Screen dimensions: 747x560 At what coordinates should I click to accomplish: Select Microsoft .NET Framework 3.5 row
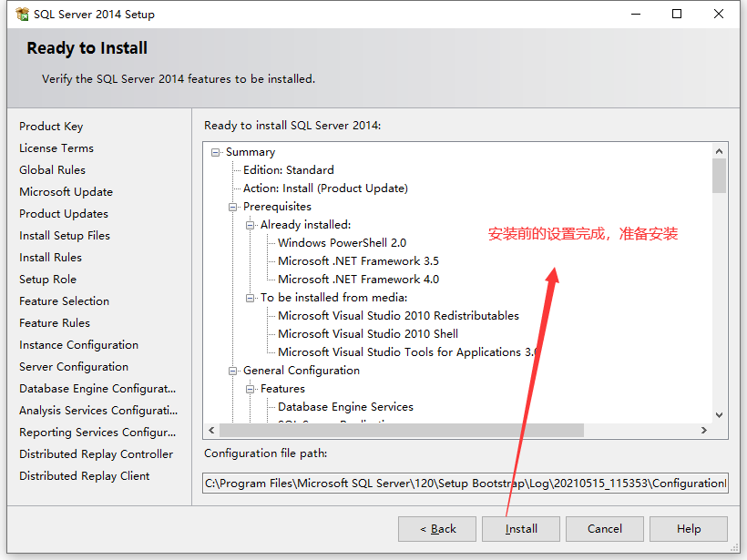(x=358, y=261)
